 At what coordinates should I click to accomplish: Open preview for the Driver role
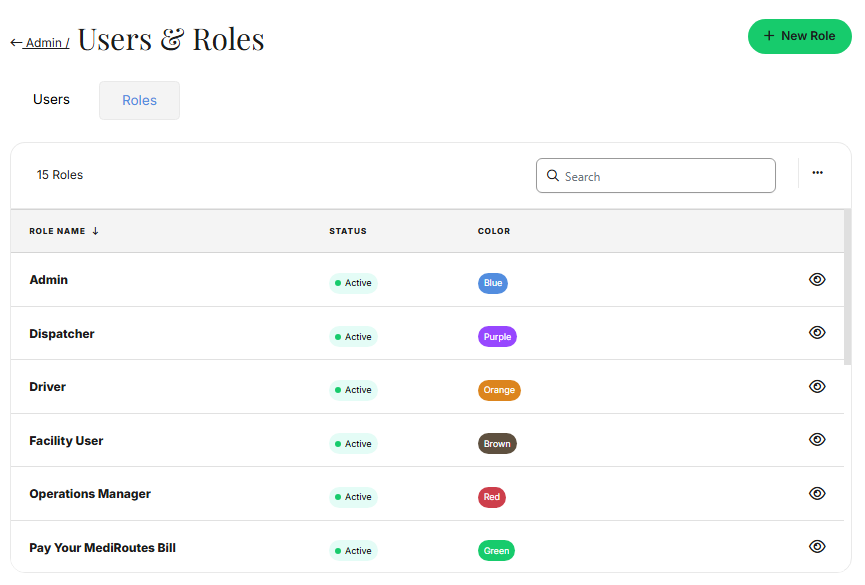pos(817,386)
